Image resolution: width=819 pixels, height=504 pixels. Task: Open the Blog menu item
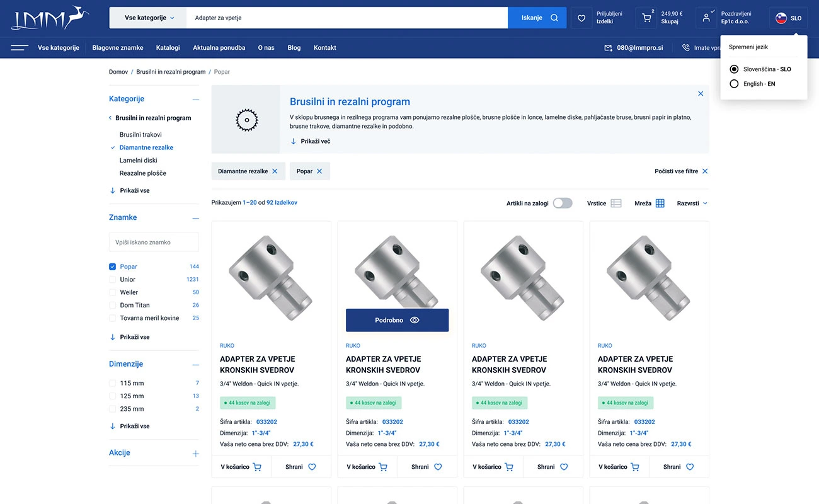click(294, 47)
